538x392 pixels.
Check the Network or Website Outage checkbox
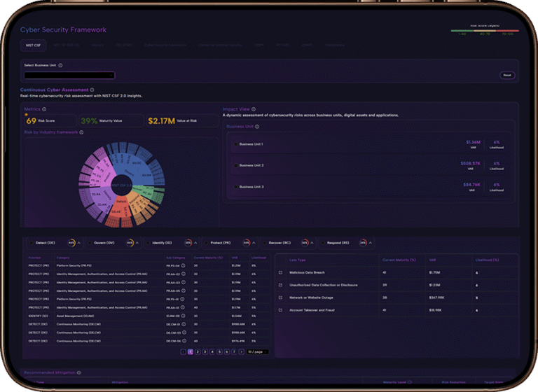tap(280, 297)
